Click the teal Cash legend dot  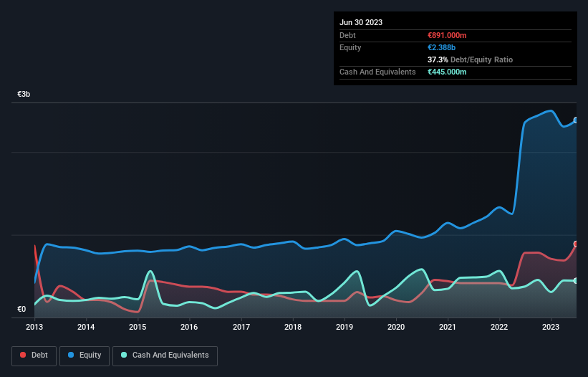tap(124, 355)
